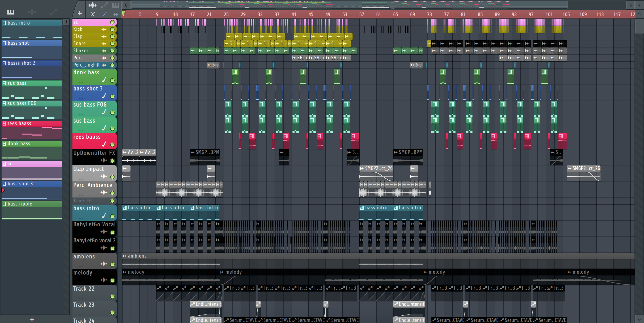Open the first bass intro clip menu

coord(125,208)
